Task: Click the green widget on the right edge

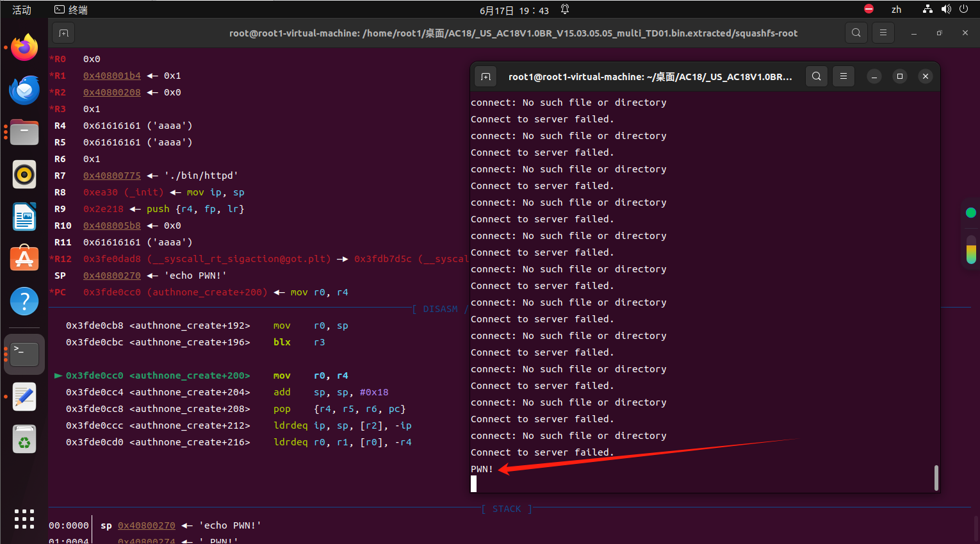Action: 971,213
